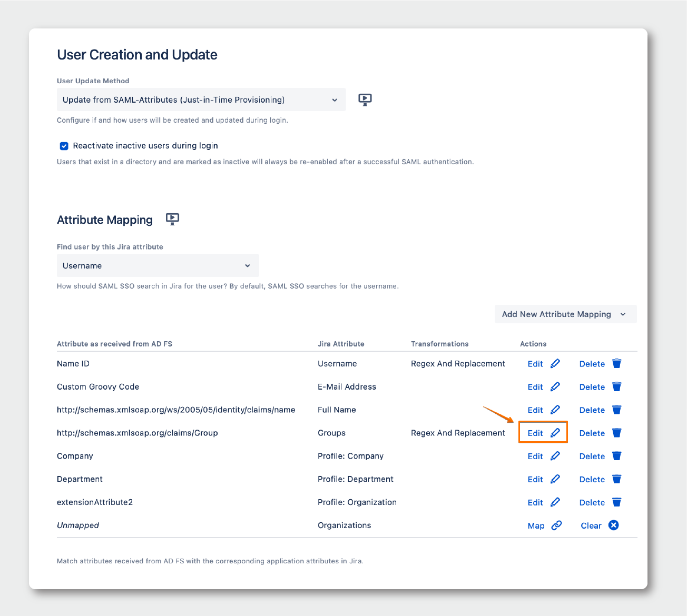Click E-Mail Address Jira attribute cell
This screenshot has width=687, height=616.
pos(347,387)
